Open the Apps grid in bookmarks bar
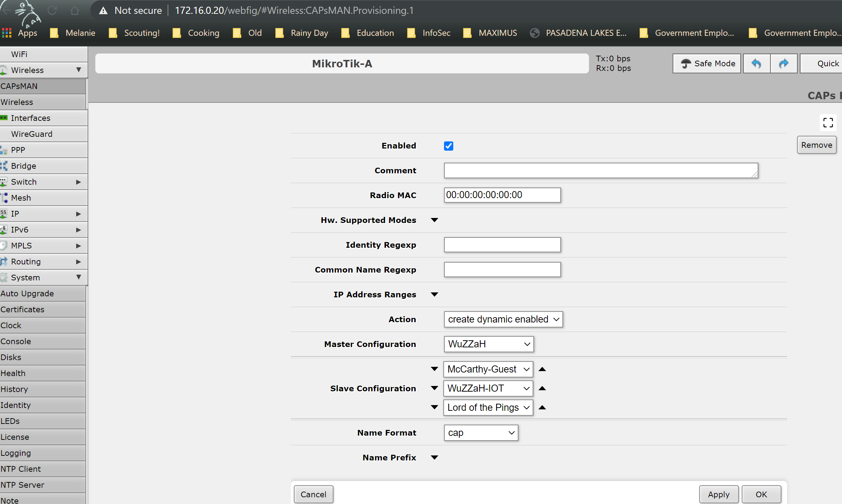 (x=7, y=33)
